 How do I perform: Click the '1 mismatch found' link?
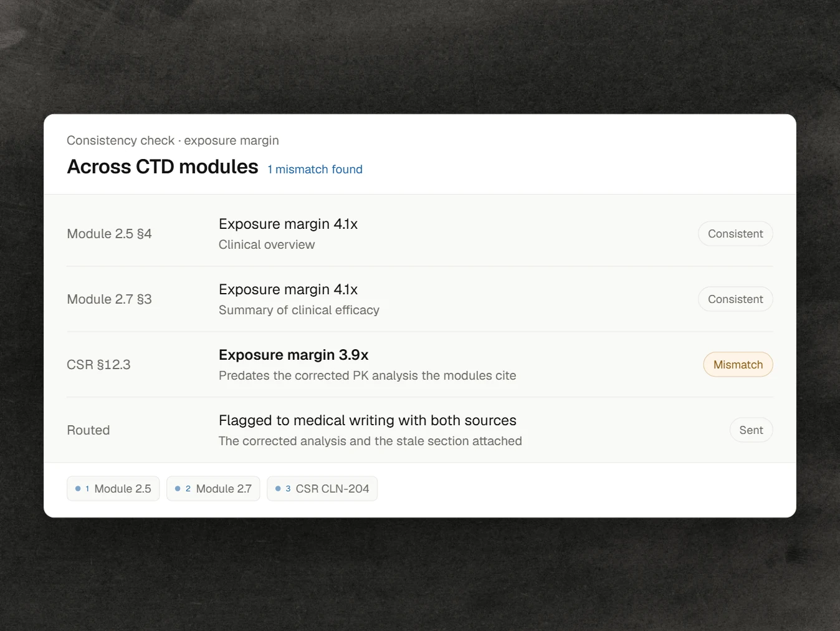pyautogui.click(x=315, y=170)
